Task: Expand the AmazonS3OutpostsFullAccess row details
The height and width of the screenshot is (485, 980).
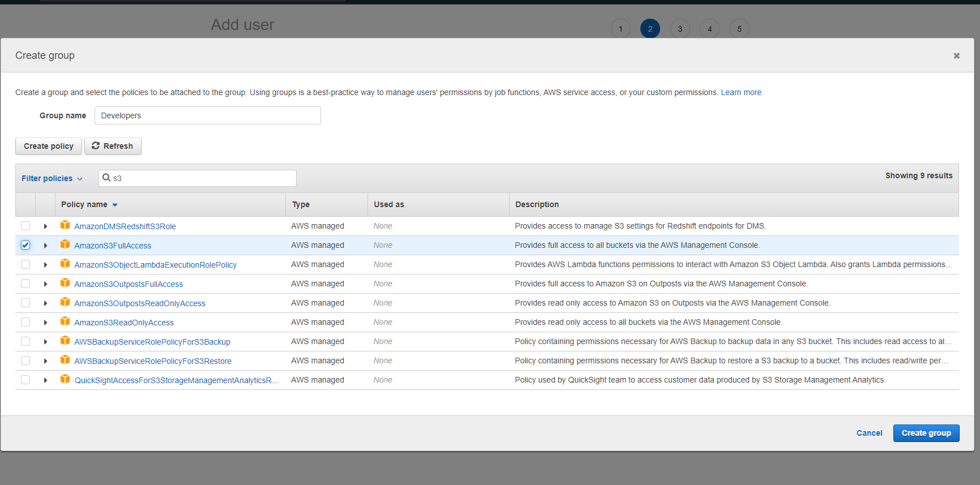Action: point(45,284)
